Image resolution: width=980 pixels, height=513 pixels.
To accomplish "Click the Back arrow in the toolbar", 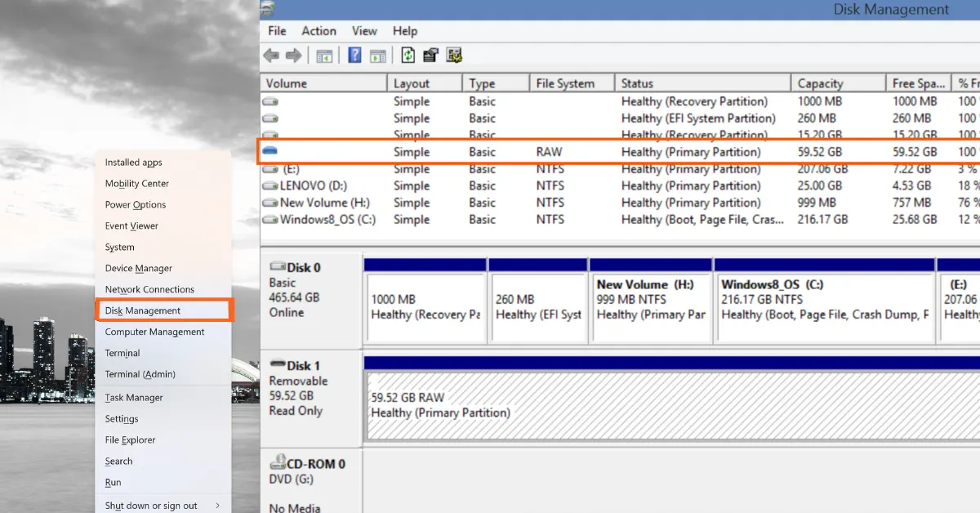I will (271, 56).
